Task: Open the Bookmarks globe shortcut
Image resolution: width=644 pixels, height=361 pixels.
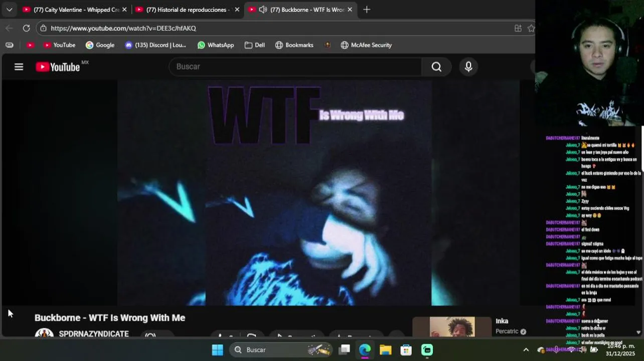Action: click(x=294, y=45)
